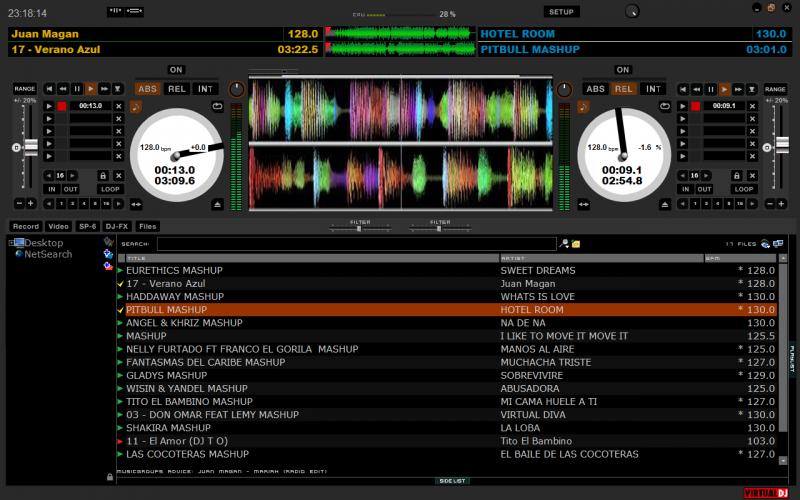Open the SETUP configuration button
Viewport: 800px width, 500px height.
[x=561, y=12]
